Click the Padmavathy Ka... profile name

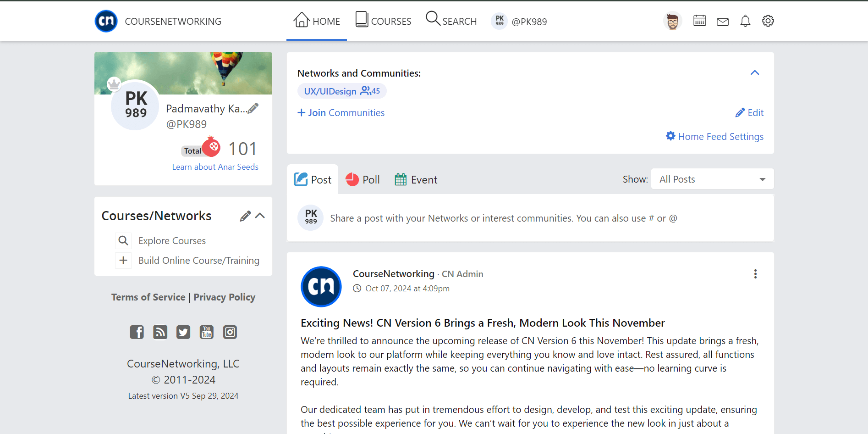[206, 109]
